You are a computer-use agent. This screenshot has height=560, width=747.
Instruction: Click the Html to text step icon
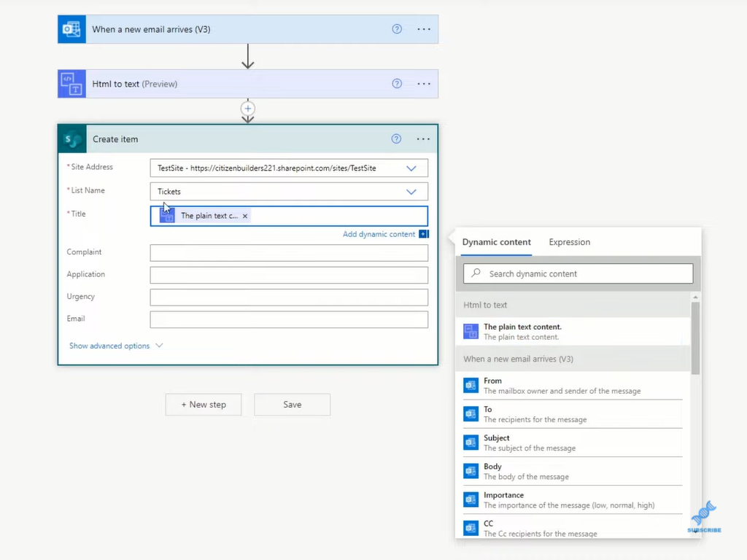(72, 84)
